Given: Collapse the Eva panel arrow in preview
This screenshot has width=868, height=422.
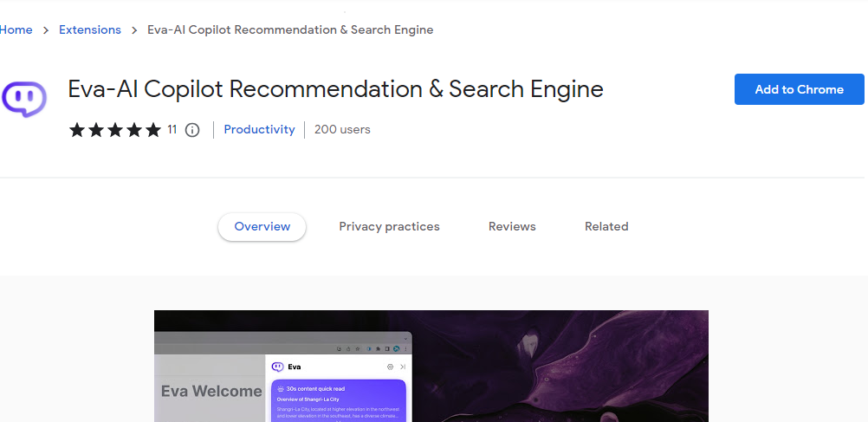Looking at the screenshot, I should [x=403, y=367].
